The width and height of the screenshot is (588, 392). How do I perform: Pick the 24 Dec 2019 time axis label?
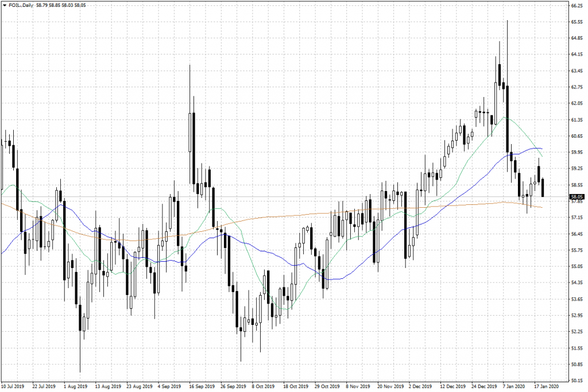484,386
